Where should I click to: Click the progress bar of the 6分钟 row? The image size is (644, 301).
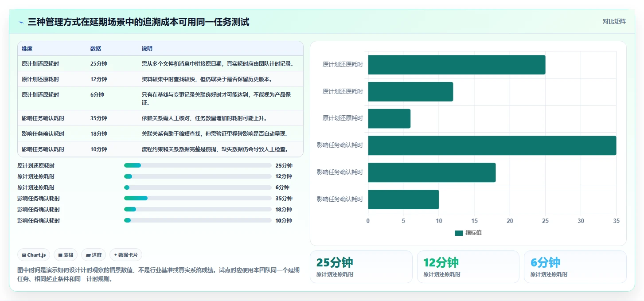pyautogui.click(x=198, y=188)
